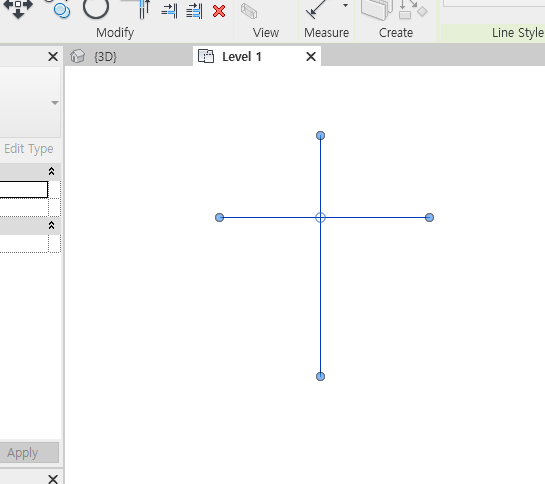The width and height of the screenshot is (545, 484).
Task: Click the bottom endpoint of the vertical line
Action: (320, 376)
